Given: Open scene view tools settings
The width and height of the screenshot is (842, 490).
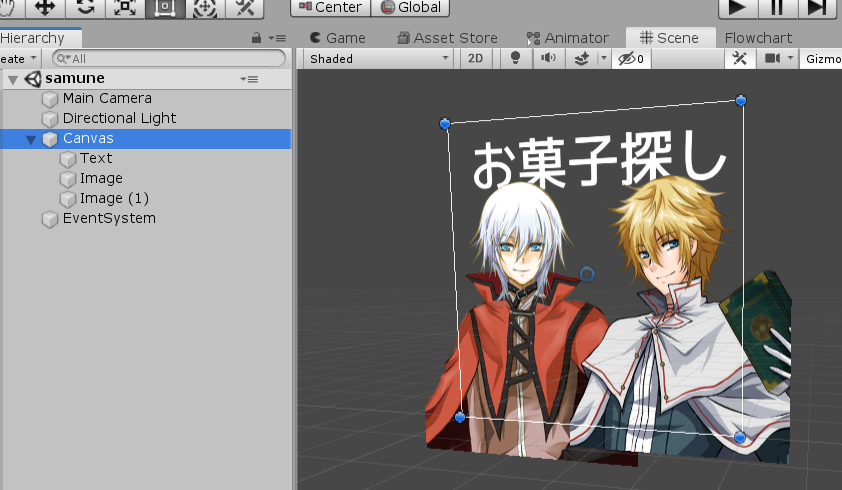Looking at the screenshot, I should click(x=739, y=59).
